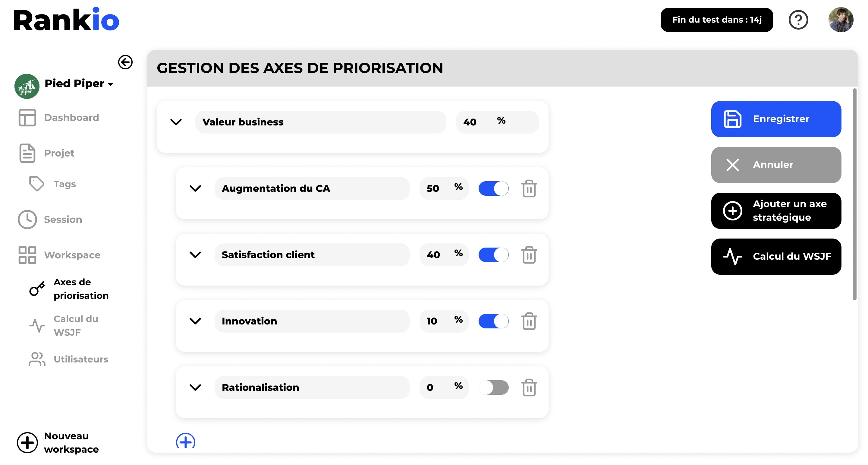Remove the Innovation axis with trash icon
The width and height of the screenshot is (868, 465).
tap(529, 321)
